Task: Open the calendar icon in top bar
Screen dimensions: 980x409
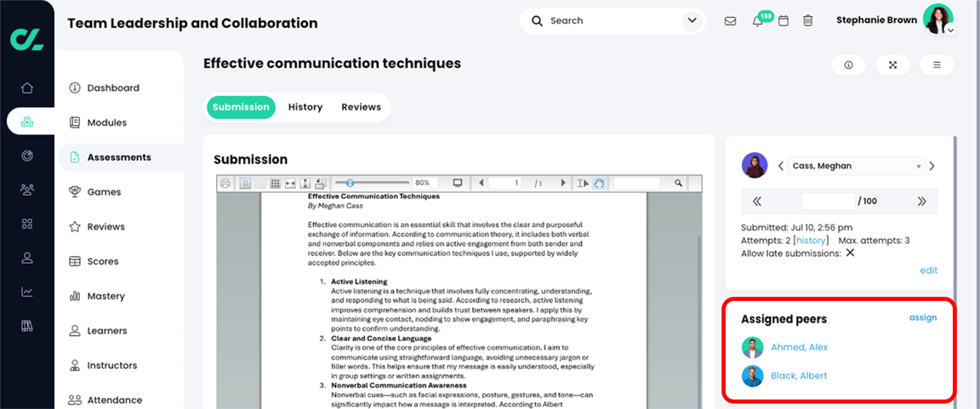Action: [783, 21]
